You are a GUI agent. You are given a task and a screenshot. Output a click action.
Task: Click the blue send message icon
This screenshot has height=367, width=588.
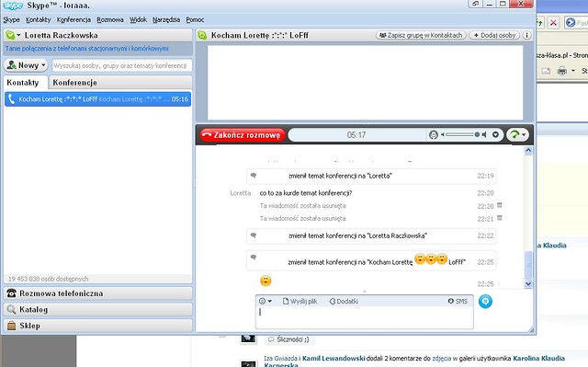[x=485, y=302]
